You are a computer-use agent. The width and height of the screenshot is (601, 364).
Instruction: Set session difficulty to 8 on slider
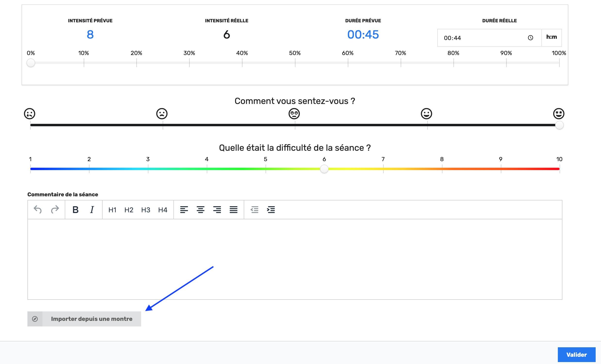click(x=442, y=169)
